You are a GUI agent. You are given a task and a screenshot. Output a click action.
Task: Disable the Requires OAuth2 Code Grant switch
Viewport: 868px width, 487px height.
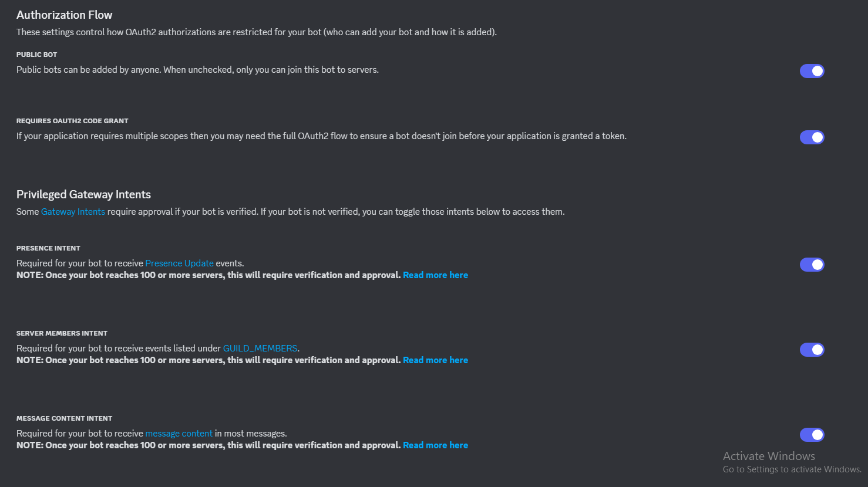812,137
